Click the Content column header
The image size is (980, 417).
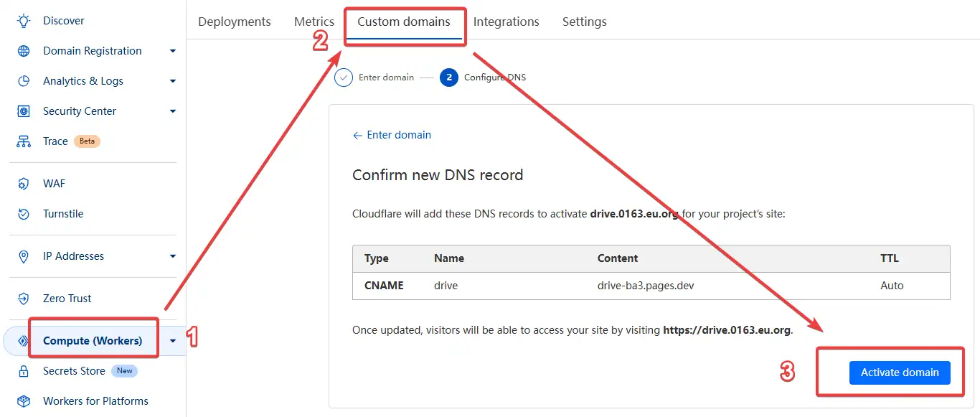pos(618,258)
